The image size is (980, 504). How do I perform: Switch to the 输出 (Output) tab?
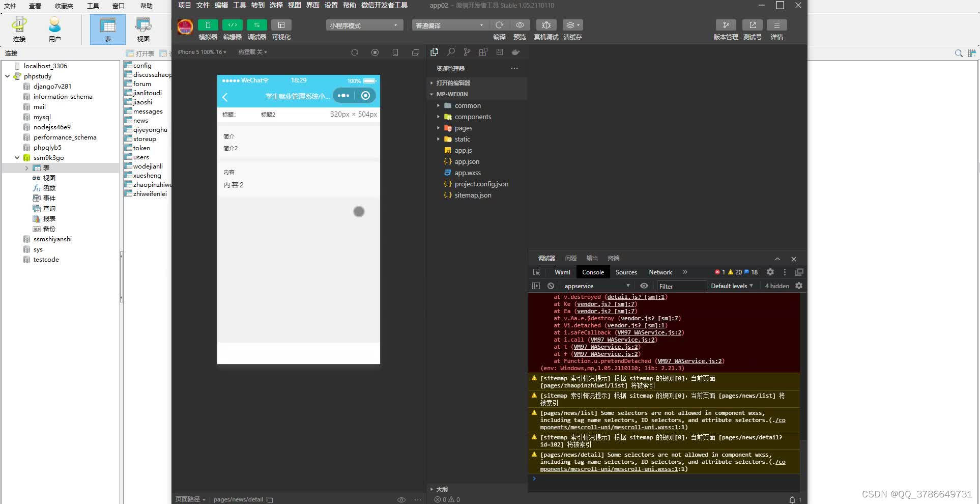tap(592, 258)
